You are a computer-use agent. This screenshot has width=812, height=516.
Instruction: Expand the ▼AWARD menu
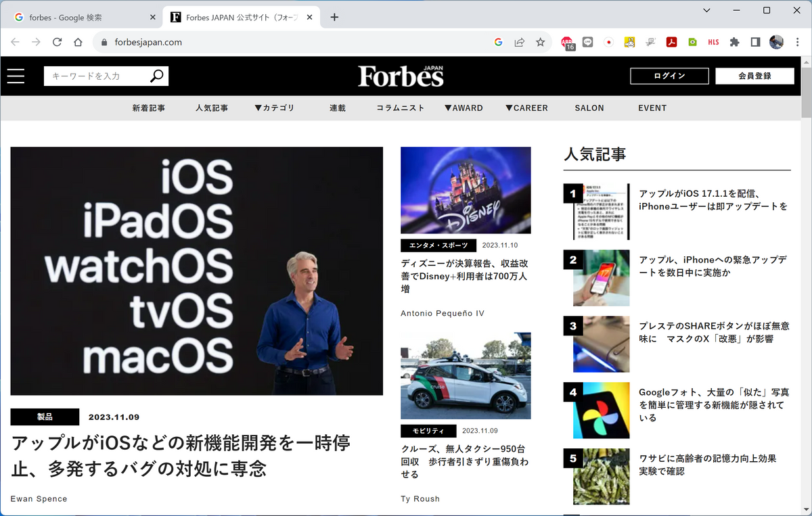(464, 108)
